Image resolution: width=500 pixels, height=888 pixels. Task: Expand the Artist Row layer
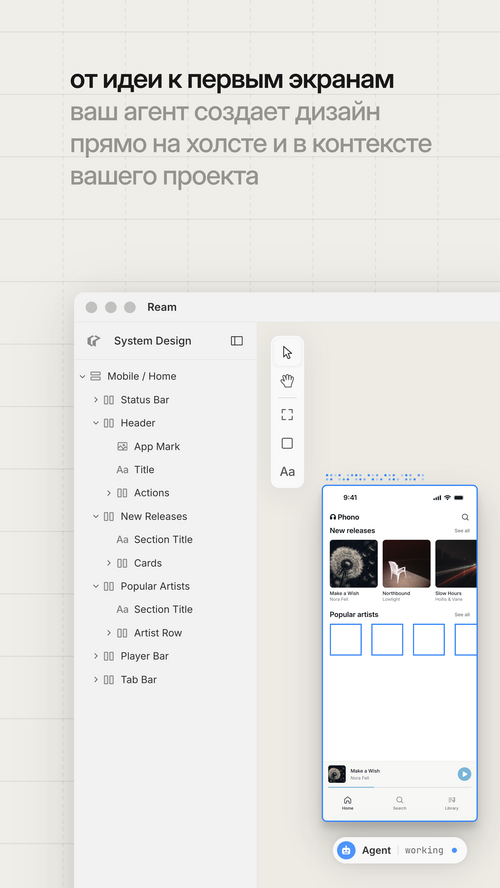click(x=109, y=633)
